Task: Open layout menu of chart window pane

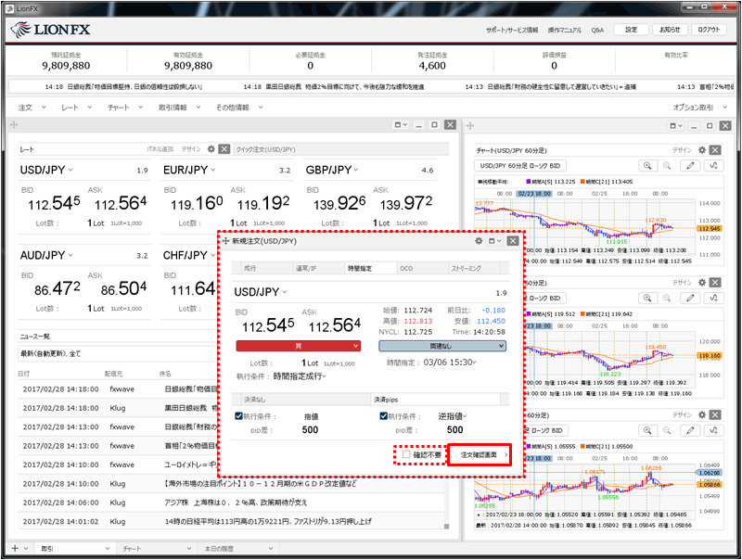Action: coord(676,125)
